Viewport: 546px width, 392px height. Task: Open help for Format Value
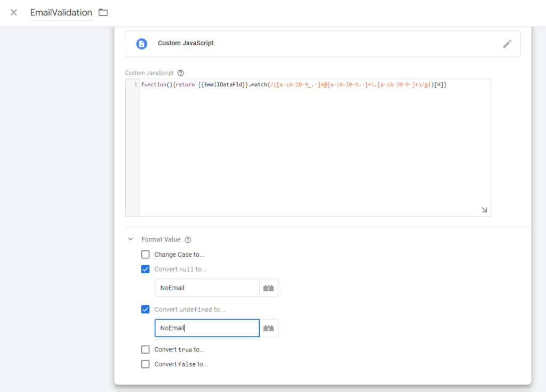(188, 240)
